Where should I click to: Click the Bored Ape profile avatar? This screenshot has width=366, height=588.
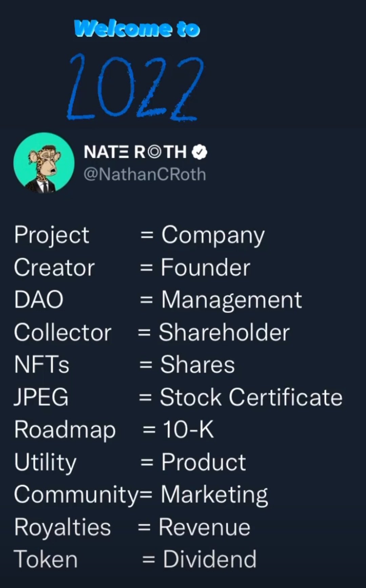44,163
